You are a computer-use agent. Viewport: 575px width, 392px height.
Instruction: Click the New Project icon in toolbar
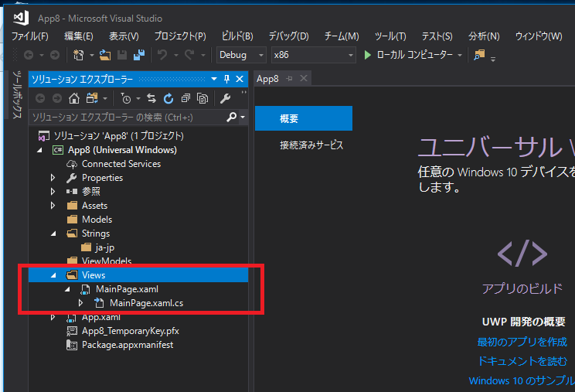click(79, 55)
